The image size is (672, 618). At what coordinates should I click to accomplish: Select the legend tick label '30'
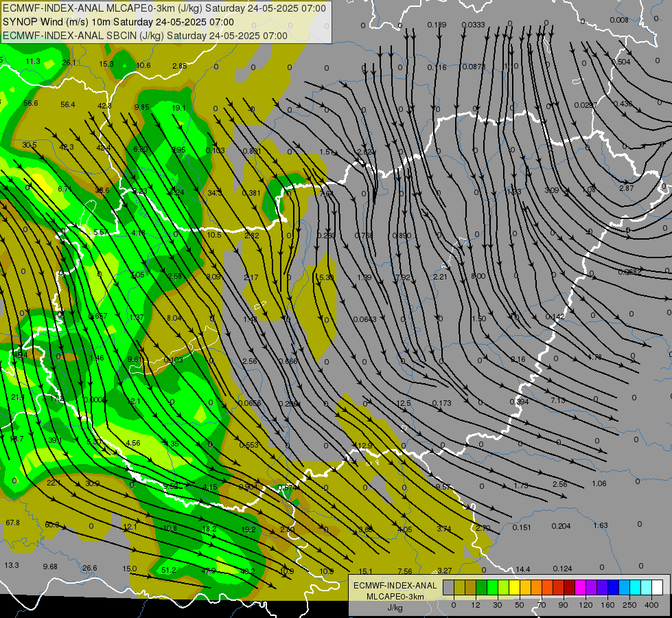coord(497,605)
